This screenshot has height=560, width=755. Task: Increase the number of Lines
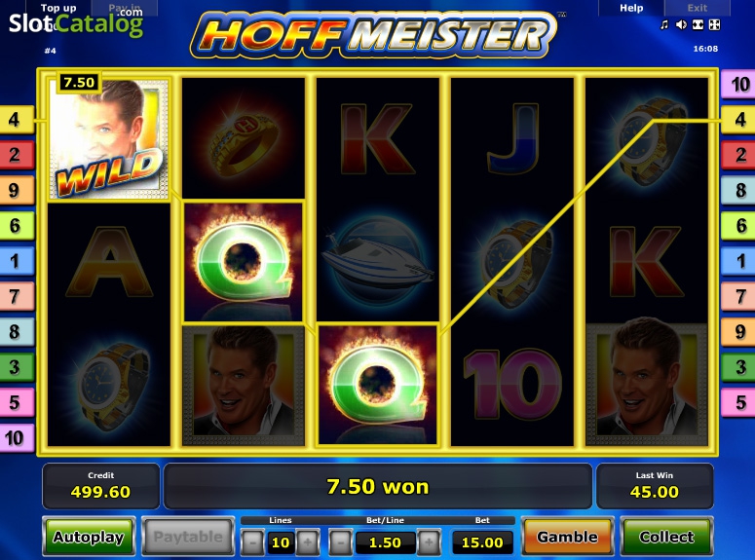pyautogui.click(x=308, y=542)
